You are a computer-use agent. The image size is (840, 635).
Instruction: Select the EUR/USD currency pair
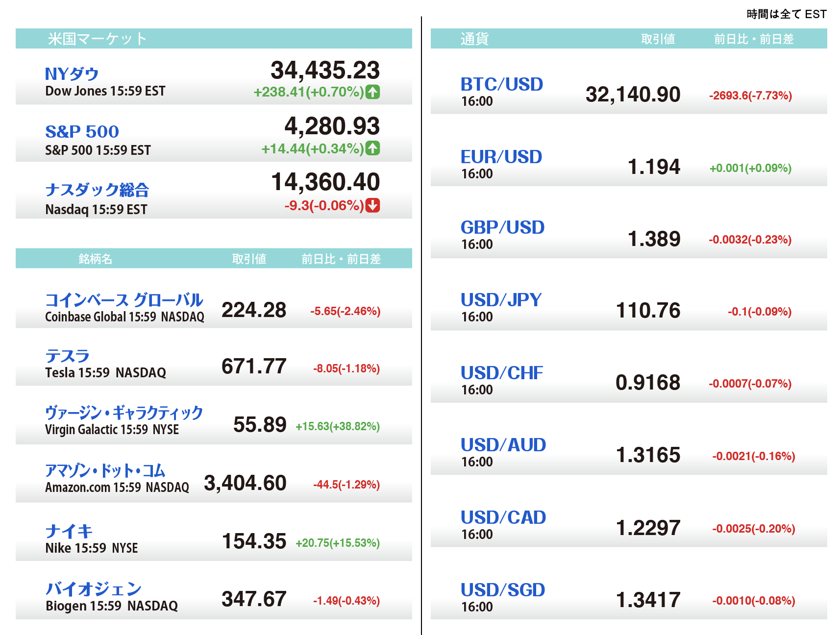click(501, 157)
